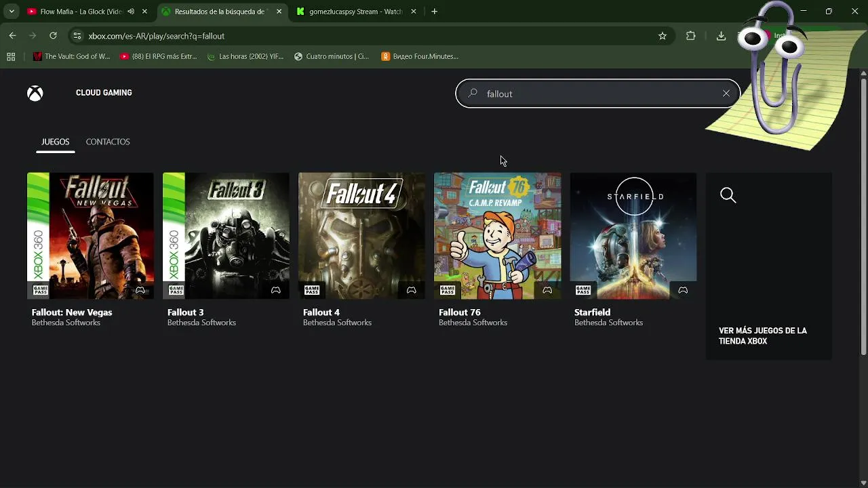
Task: Mute the Flow Mafia tab audio icon
Action: (x=131, y=12)
